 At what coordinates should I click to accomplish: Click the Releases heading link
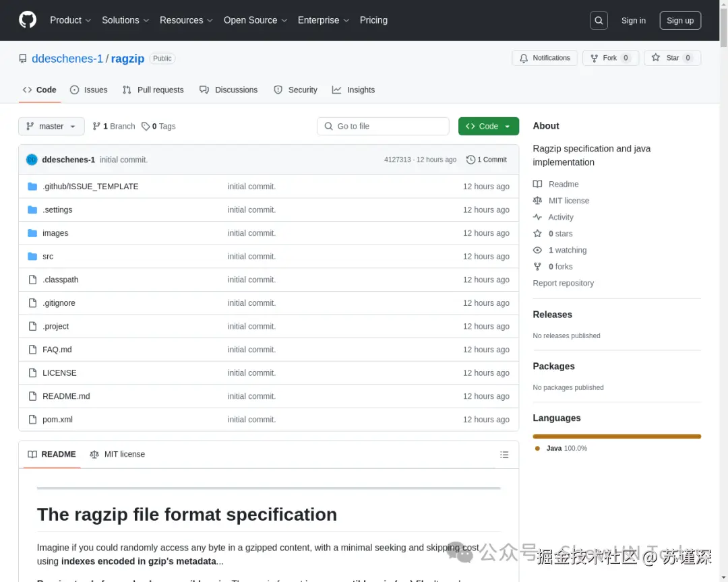(x=552, y=315)
